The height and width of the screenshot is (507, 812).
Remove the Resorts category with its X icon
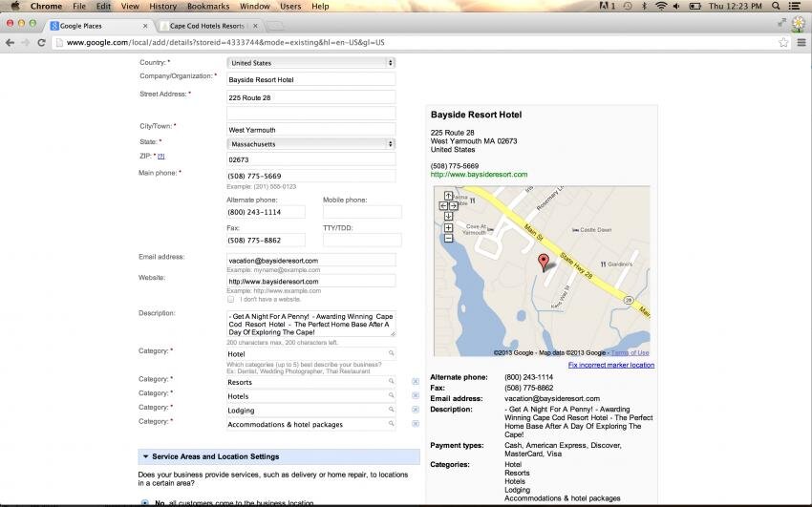click(416, 381)
